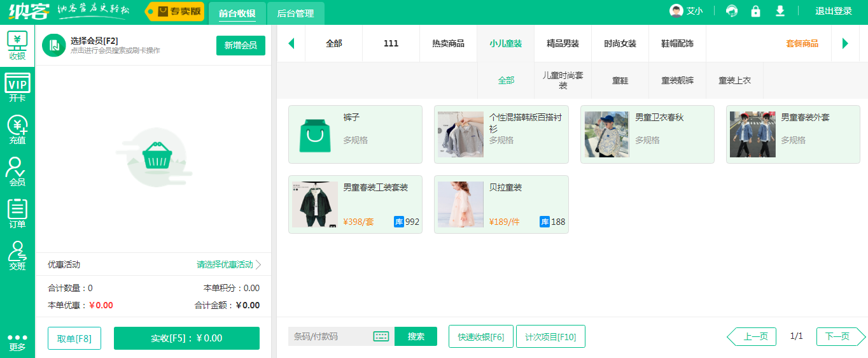
Task: Select the 精品男装 category tab
Action: click(x=563, y=43)
